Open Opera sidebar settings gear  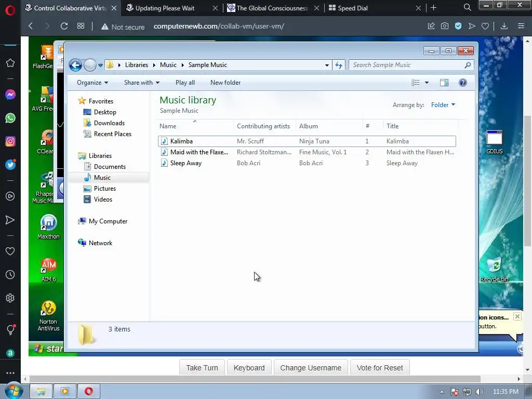click(x=10, y=298)
